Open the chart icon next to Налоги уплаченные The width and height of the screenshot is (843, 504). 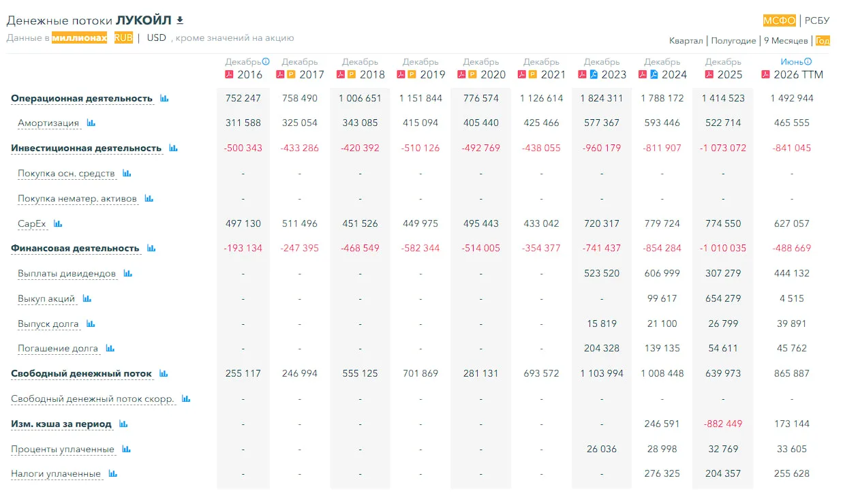tap(112, 473)
